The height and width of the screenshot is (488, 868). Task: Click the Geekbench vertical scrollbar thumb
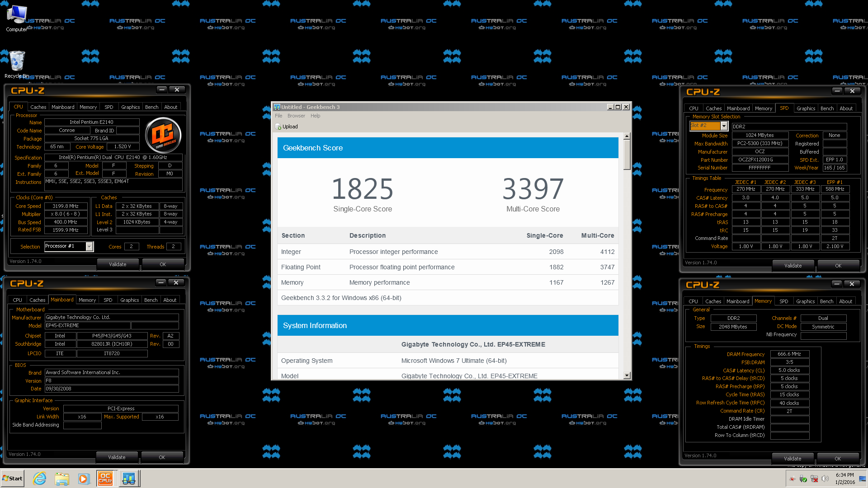[x=627, y=155]
